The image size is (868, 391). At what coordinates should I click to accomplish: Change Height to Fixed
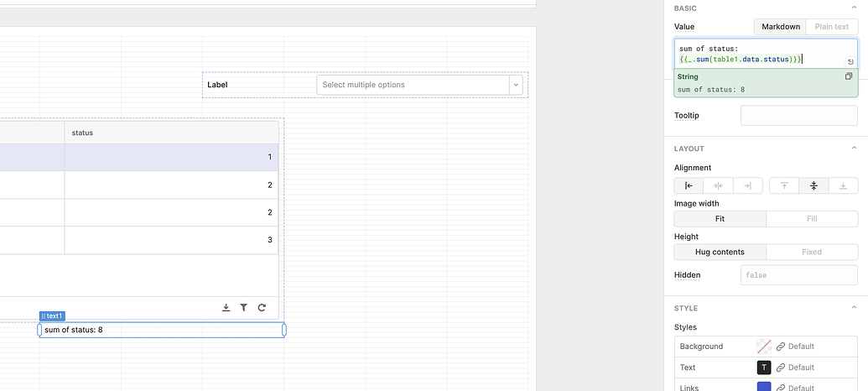tap(811, 252)
